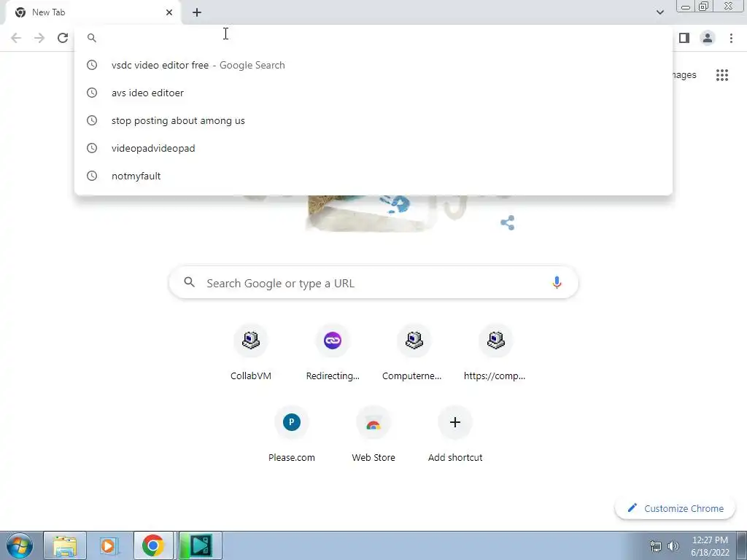Go back using the back arrow

pos(16,38)
